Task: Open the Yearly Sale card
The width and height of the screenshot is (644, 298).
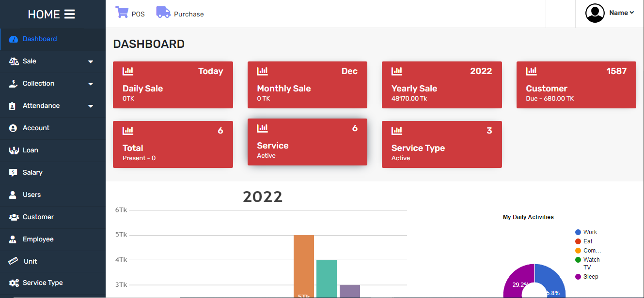Action: [442, 85]
